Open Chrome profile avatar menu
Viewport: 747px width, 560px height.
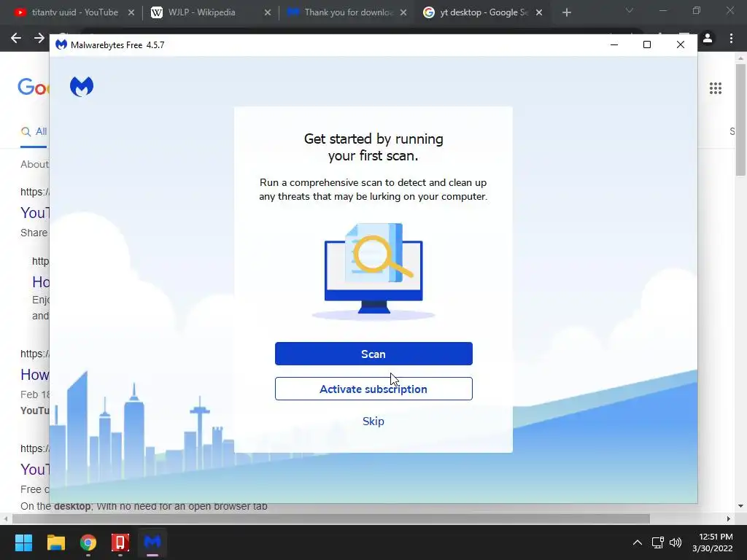coord(708,38)
